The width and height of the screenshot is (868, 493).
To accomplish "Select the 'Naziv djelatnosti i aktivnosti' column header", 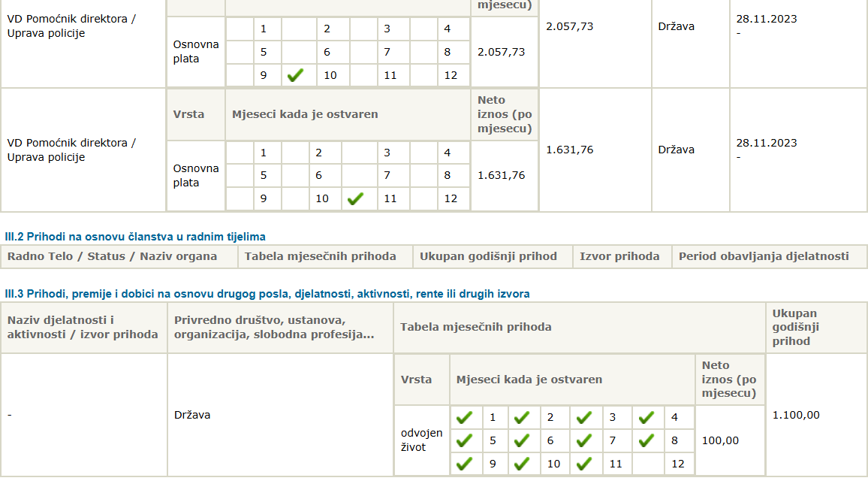I will (83, 327).
